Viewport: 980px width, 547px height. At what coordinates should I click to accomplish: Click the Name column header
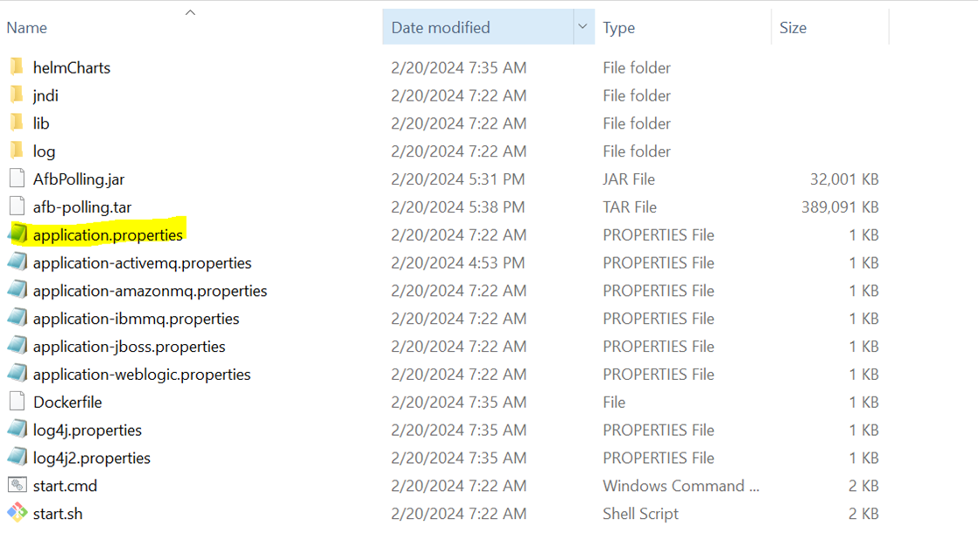pos(26,27)
